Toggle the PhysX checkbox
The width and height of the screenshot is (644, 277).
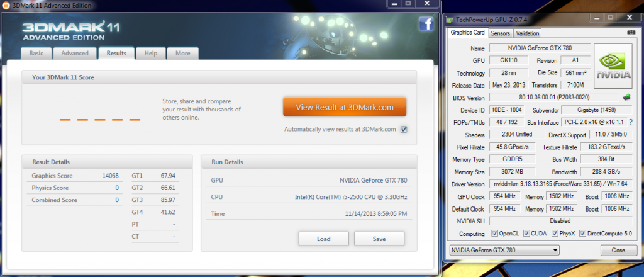(555, 234)
